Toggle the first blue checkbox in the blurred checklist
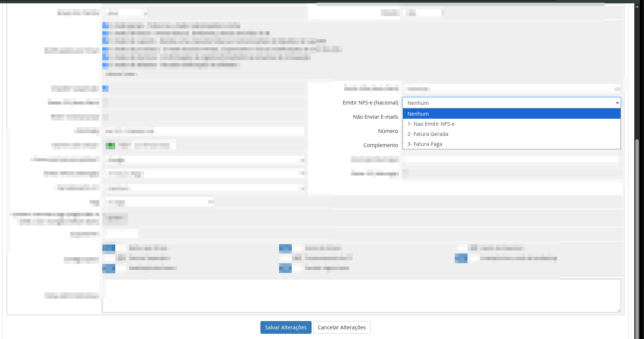 point(106,25)
